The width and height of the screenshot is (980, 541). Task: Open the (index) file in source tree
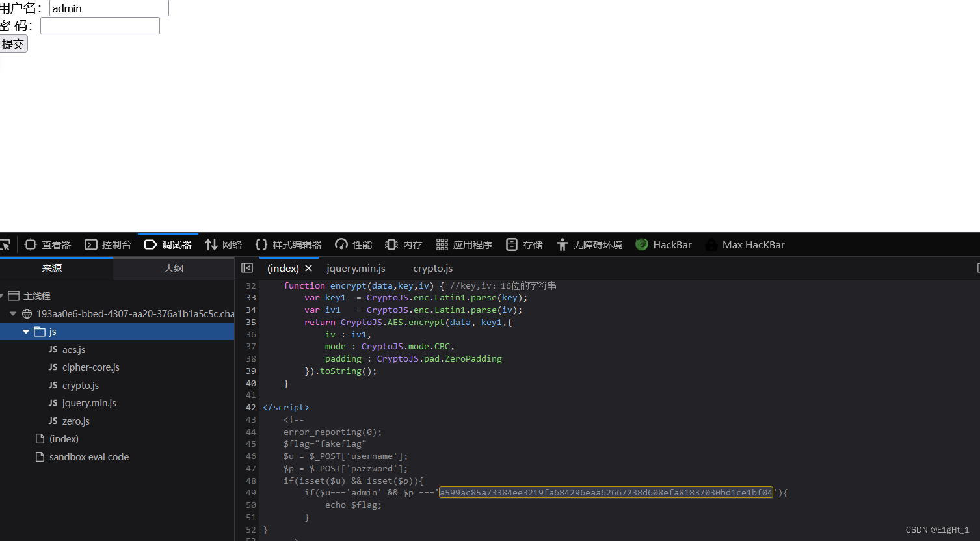click(64, 439)
